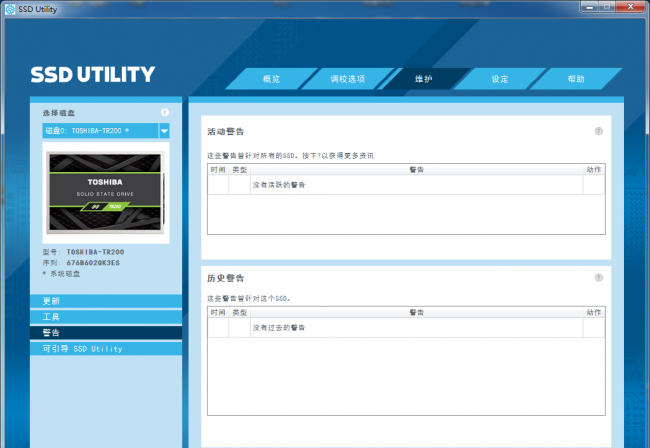This screenshot has height=448, width=650.
Task: Click the 系统磁盘 note text
Action: 62,274
